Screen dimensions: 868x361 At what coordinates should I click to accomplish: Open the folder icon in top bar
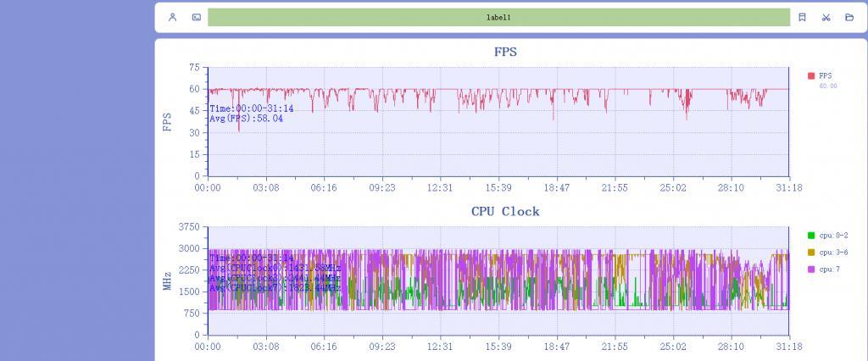(x=849, y=17)
